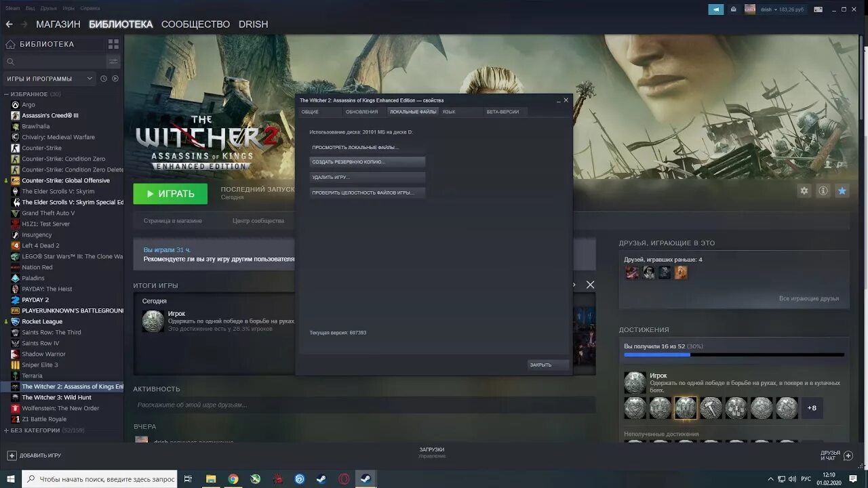
Task: Open the library home icon
Action: (x=10, y=44)
